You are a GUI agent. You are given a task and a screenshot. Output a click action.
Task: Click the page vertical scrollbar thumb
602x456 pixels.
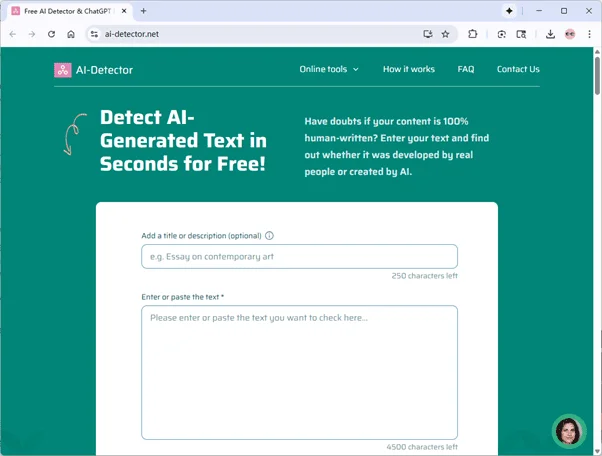pyautogui.click(x=597, y=75)
